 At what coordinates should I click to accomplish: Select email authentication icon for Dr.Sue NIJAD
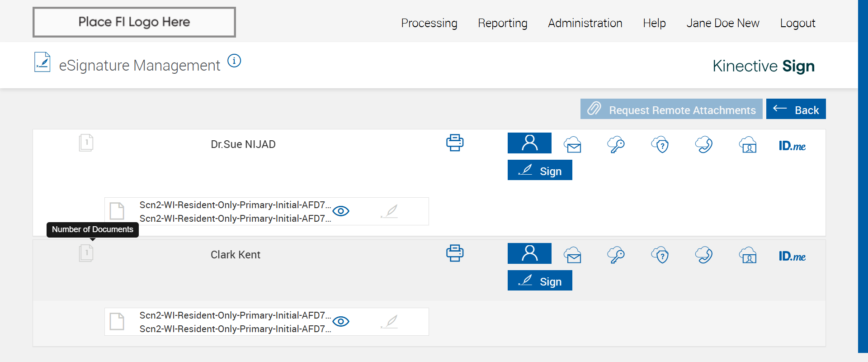coord(573,145)
